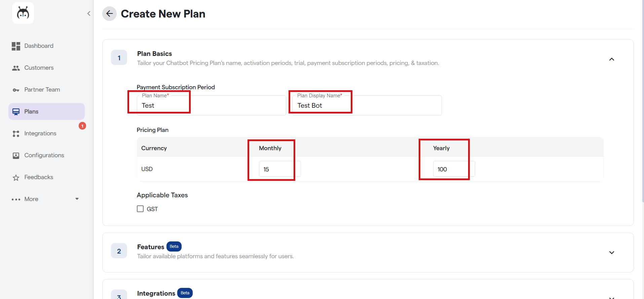Expand the Features section
This screenshot has height=299, width=644.
coord(611,253)
